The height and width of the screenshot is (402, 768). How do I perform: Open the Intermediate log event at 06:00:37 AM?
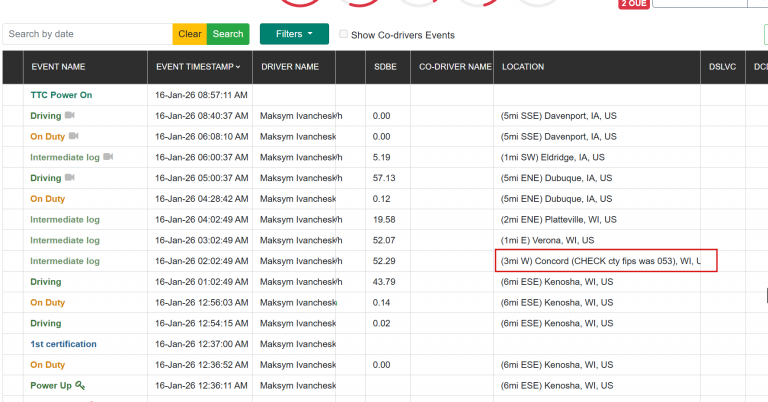[65, 157]
